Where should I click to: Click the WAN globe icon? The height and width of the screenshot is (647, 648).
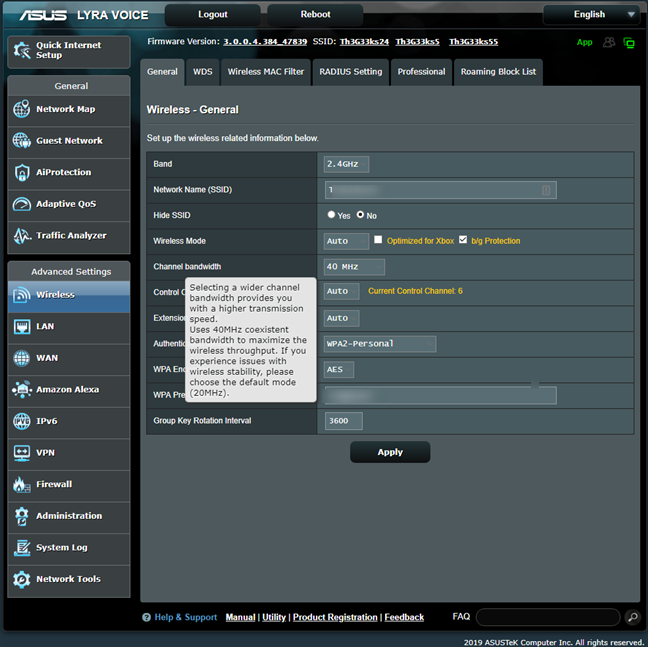[21, 358]
